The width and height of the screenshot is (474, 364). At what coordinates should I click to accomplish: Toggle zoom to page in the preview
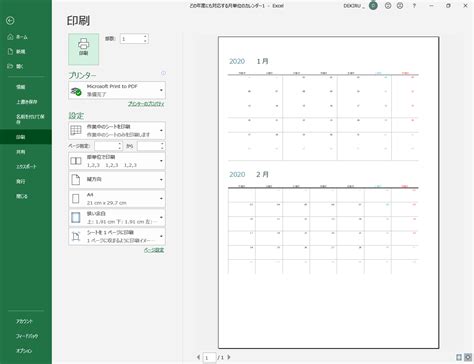click(x=468, y=357)
